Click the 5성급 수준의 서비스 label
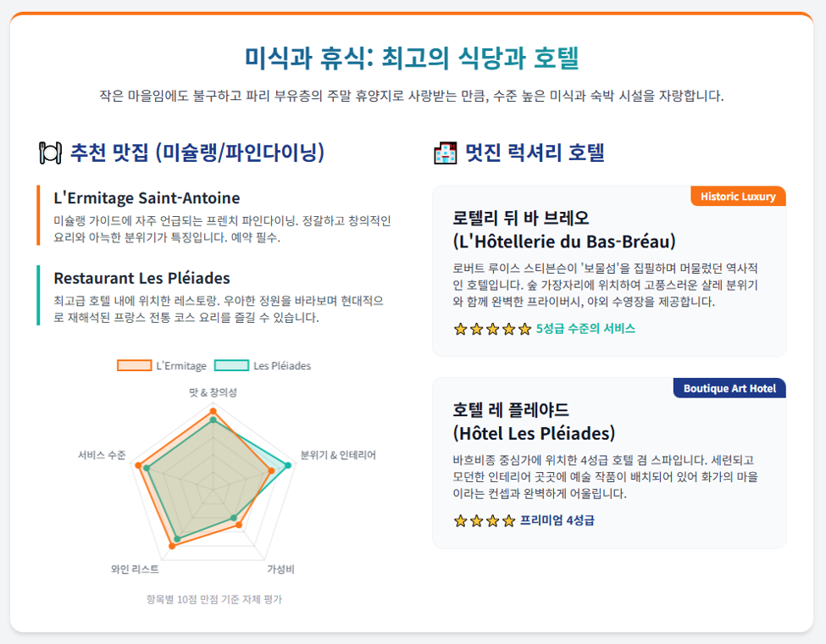The width and height of the screenshot is (826, 644). tap(585, 329)
